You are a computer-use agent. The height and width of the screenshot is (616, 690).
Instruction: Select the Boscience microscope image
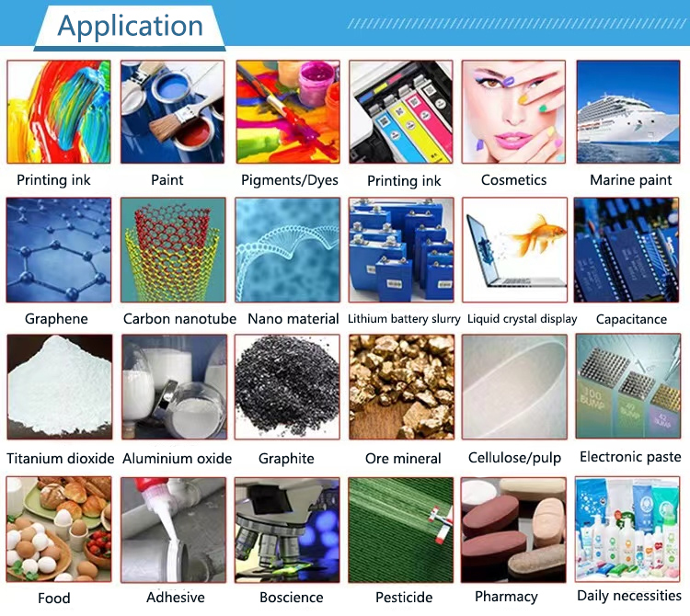pyautogui.click(x=287, y=530)
